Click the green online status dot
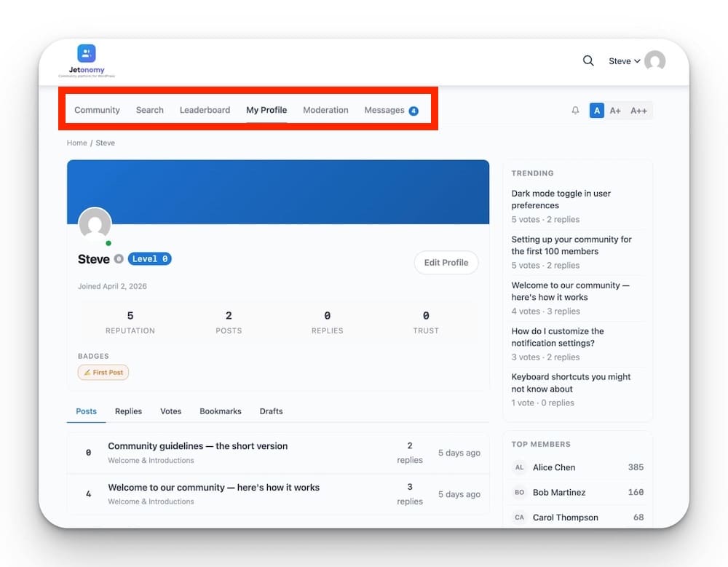728x567 pixels. click(x=108, y=243)
